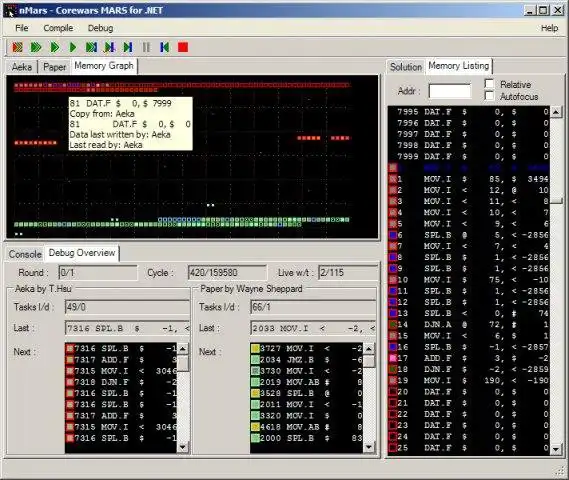Click yellow marker beside 3727 MOV.I in Paper list

tap(255, 349)
